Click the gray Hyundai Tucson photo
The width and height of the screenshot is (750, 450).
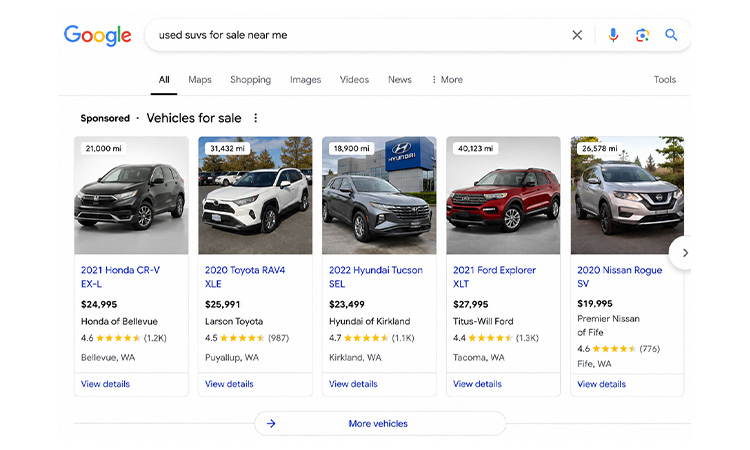(379, 195)
